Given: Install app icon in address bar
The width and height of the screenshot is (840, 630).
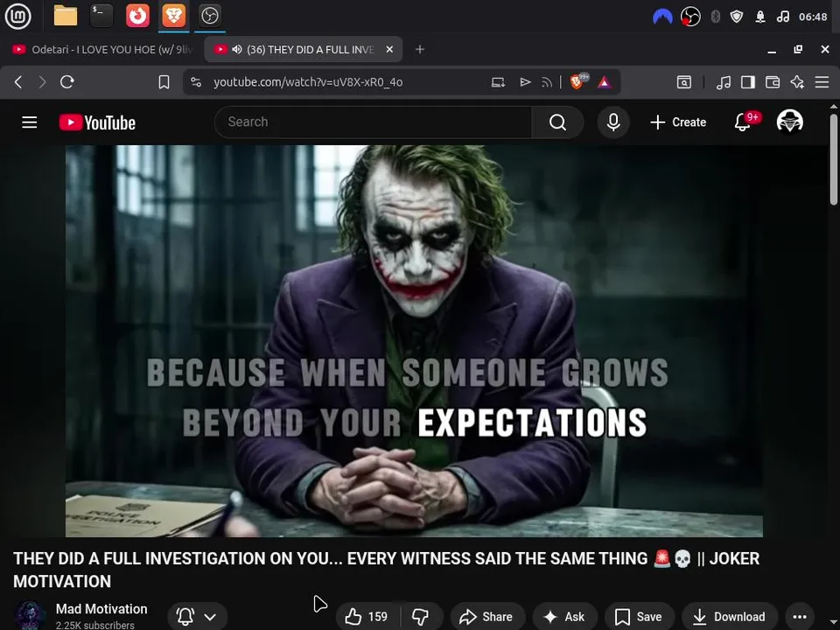Looking at the screenshot, I should click(498, 82).
